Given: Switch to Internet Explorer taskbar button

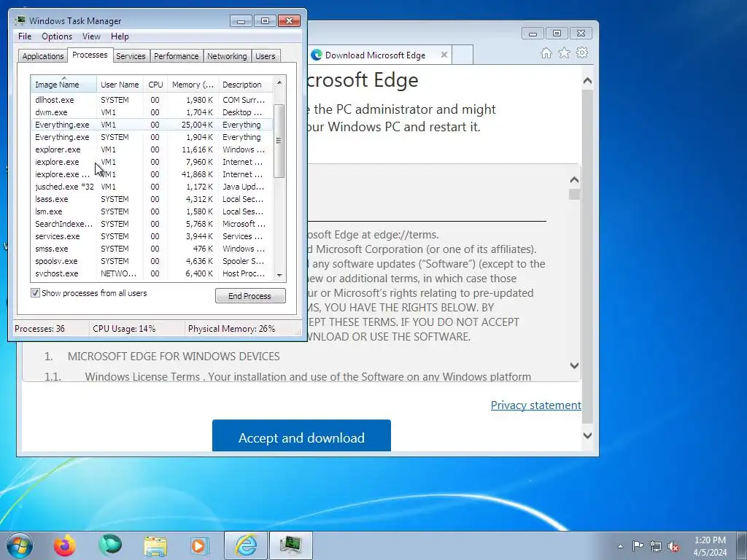Looking at the screenshot, I should (246, 545).
